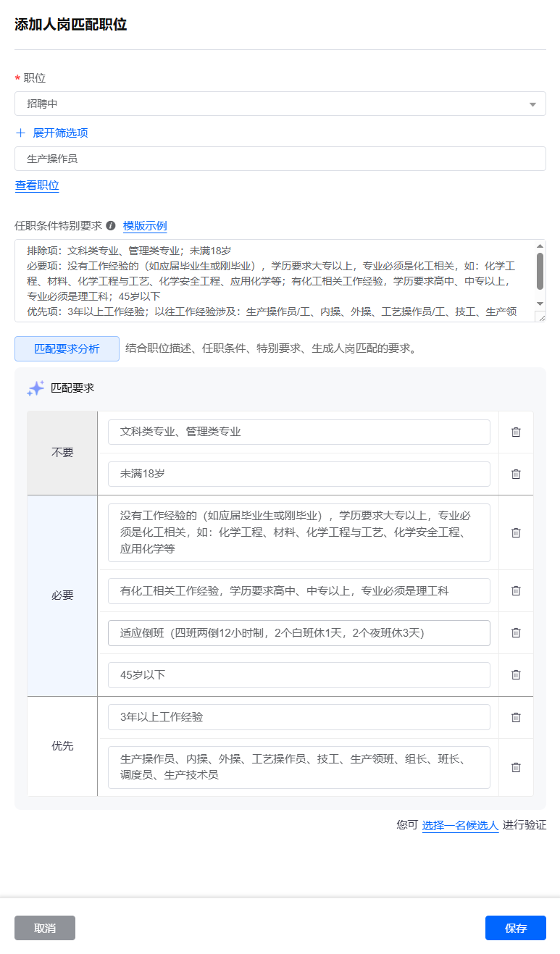Click the 匹配要求 section title
Viewport: 560px width, 954px height.
72,388
